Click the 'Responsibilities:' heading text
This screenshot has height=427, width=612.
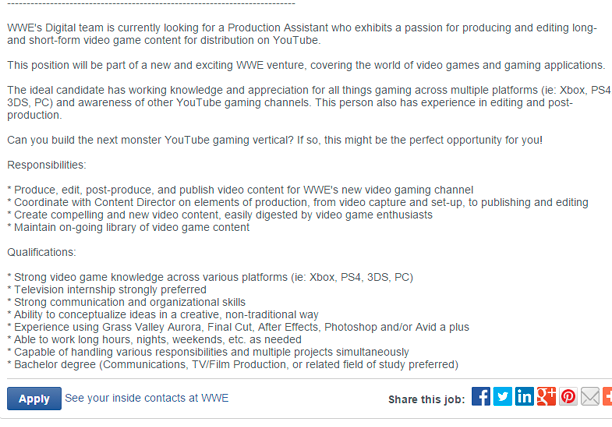(x=47, y=164)
